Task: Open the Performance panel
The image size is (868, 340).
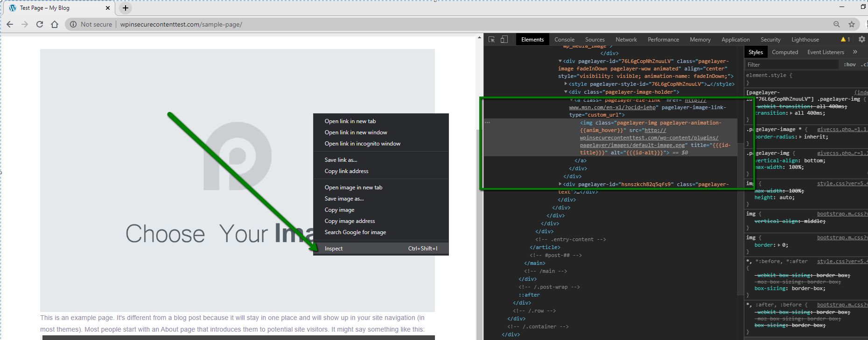Action: coord(663,40)
